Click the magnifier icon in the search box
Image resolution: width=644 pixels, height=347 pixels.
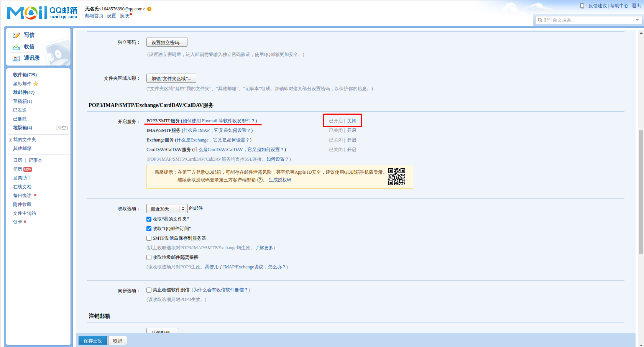[540, 20]
